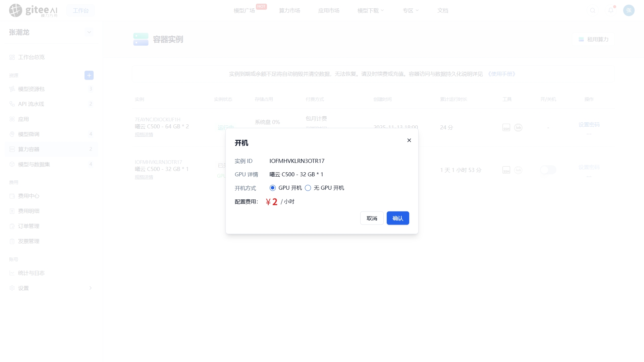Image resolution: width=644 pixels, height=362 pixels.
Task: Open 模型微调 in sidebar
Action: 51,134
